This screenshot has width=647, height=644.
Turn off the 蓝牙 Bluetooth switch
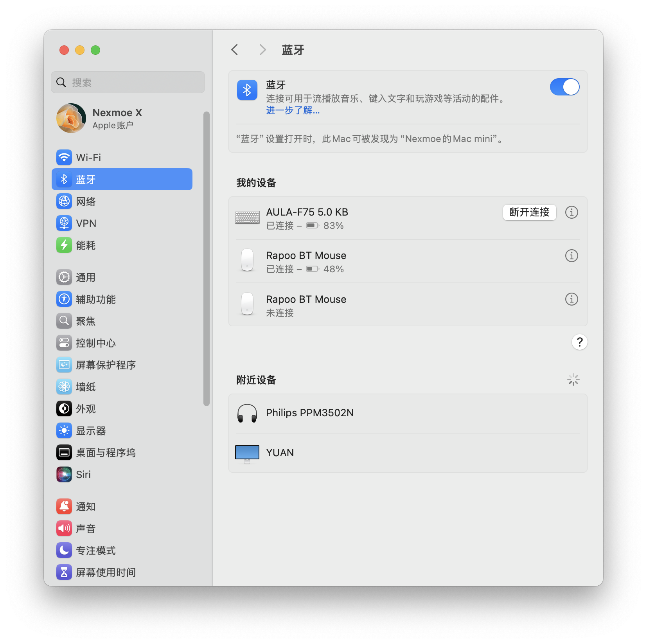click(x=564, y=87)
